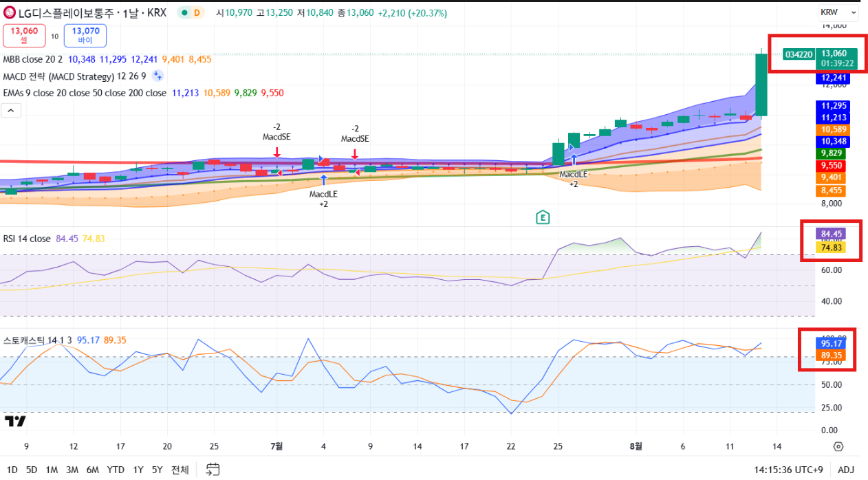Select the 스토캐스틱 14 1 3 legend
The image size is (868, 480).
39,340
